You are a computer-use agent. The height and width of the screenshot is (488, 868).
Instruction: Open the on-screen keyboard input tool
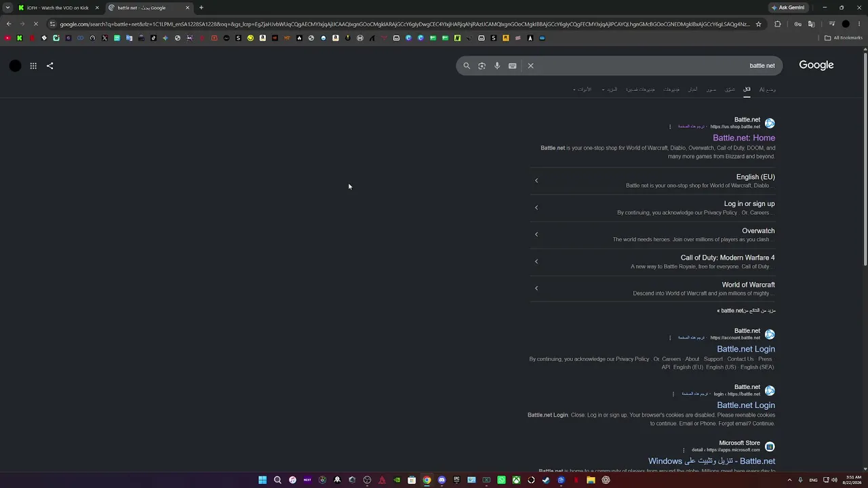tap(513, 66)
